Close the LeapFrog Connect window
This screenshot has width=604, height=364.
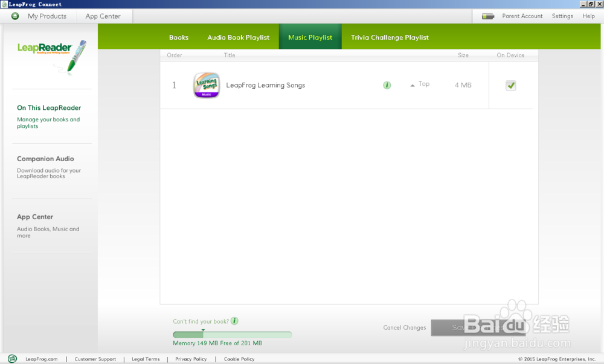(599, 4)
